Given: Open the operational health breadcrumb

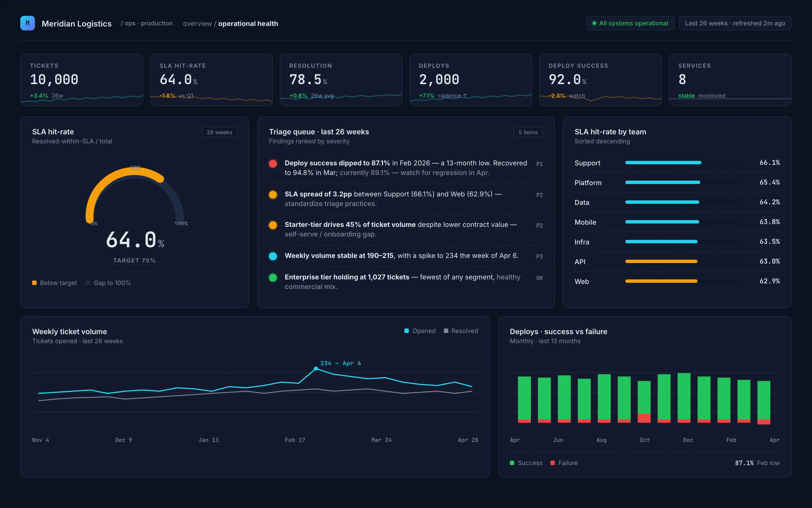Looking at the screenshot, I should (248, 23).
